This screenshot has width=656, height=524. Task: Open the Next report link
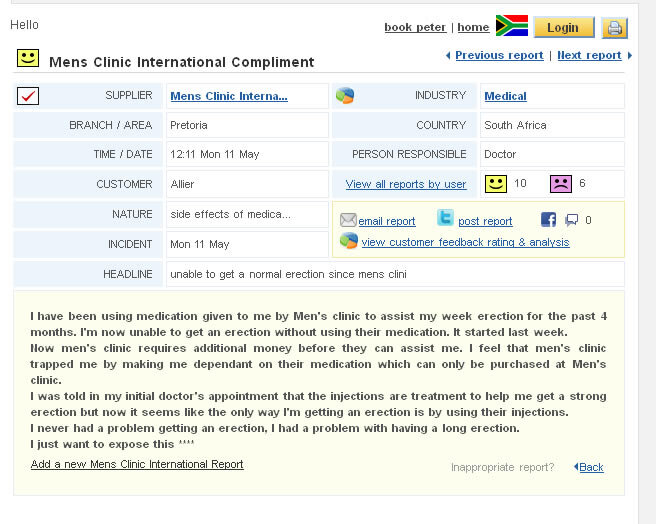click(x=589, y=55)
